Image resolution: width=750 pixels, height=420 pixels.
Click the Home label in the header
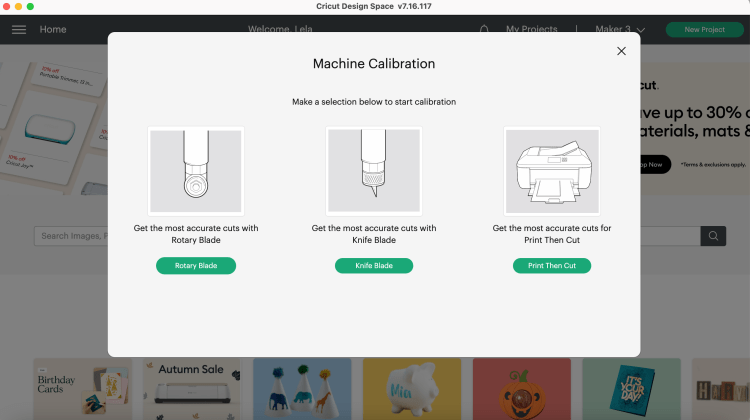click(53, 30)
